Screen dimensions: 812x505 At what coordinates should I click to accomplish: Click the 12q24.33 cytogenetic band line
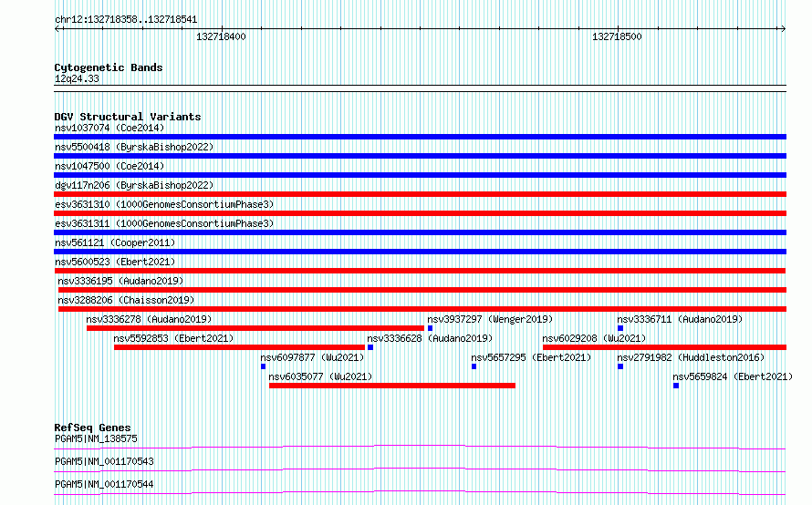click(420, 88)
